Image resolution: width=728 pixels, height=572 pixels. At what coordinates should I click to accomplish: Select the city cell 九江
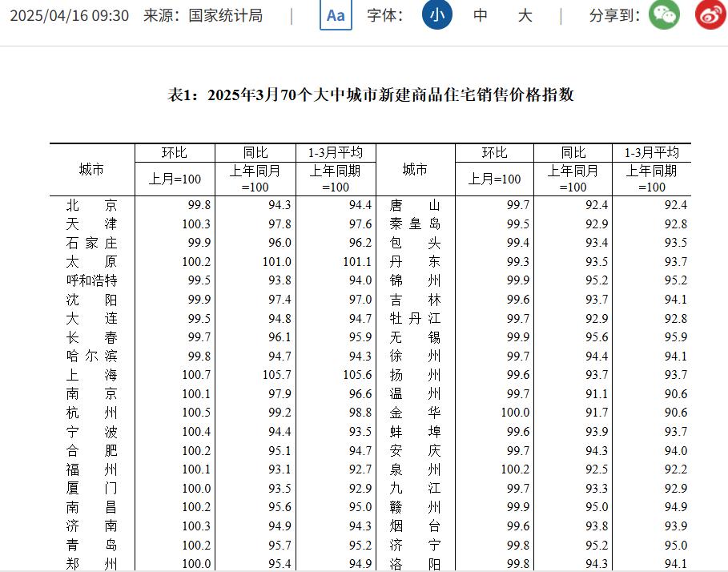415,488
